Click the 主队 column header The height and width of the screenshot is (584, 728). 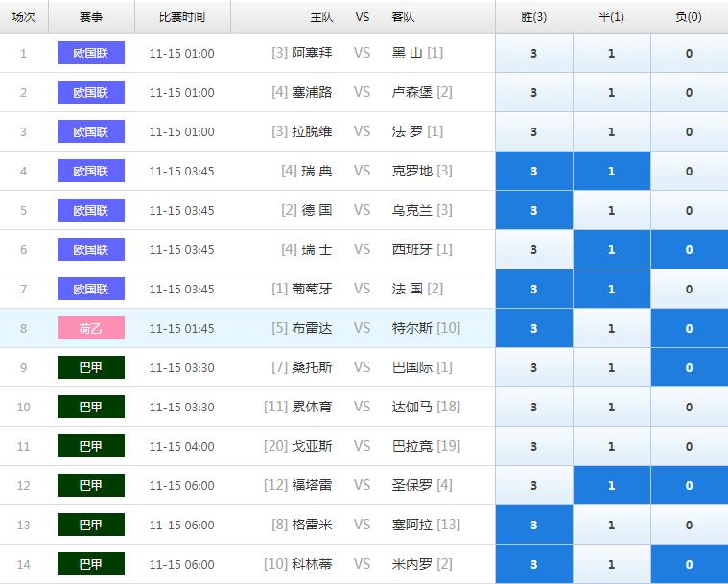coord(321,17)
